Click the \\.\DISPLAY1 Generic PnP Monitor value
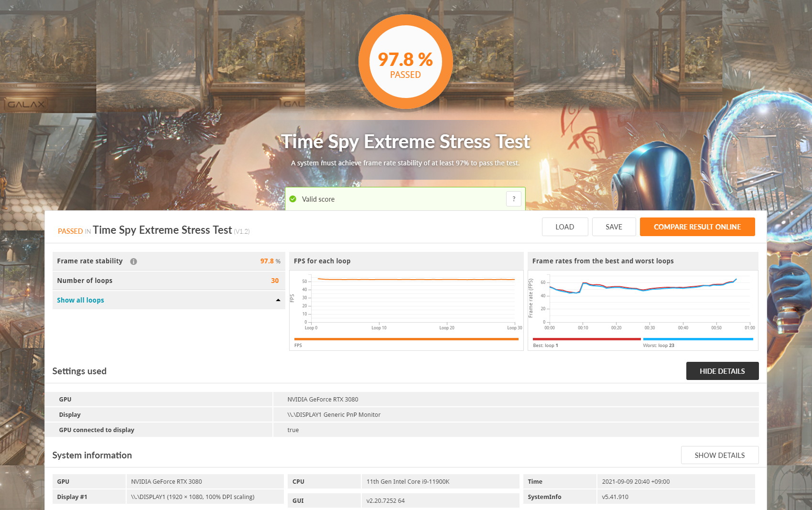812x510 pixels. coord(334,415)
